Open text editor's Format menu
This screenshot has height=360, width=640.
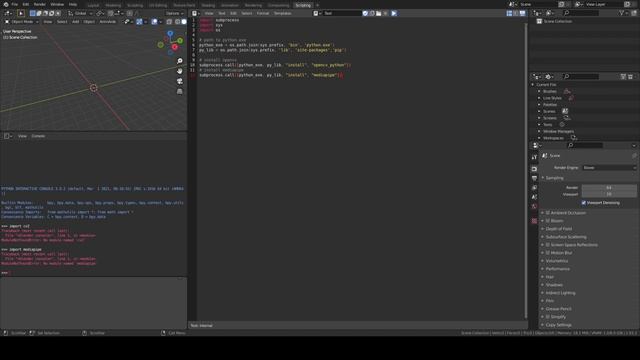[263, 13]
